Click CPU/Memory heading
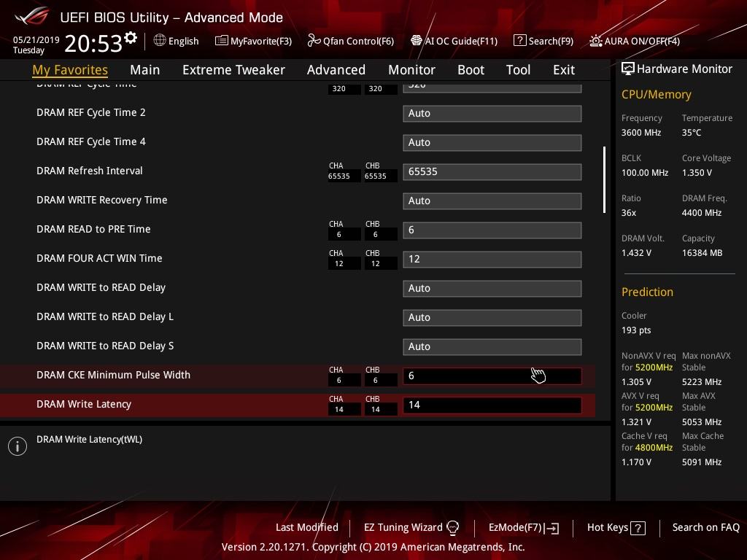The image size is (747, 560). pos(656,94)
